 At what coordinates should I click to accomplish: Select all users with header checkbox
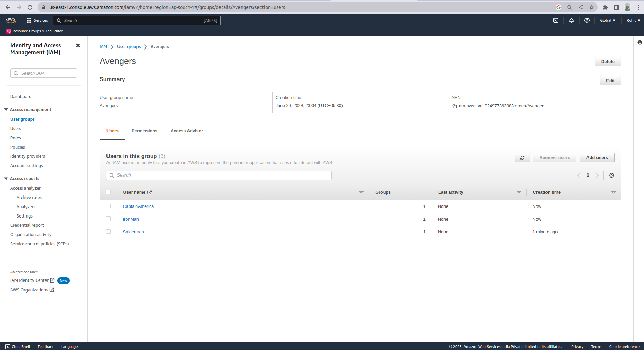(x=109, y=192)
